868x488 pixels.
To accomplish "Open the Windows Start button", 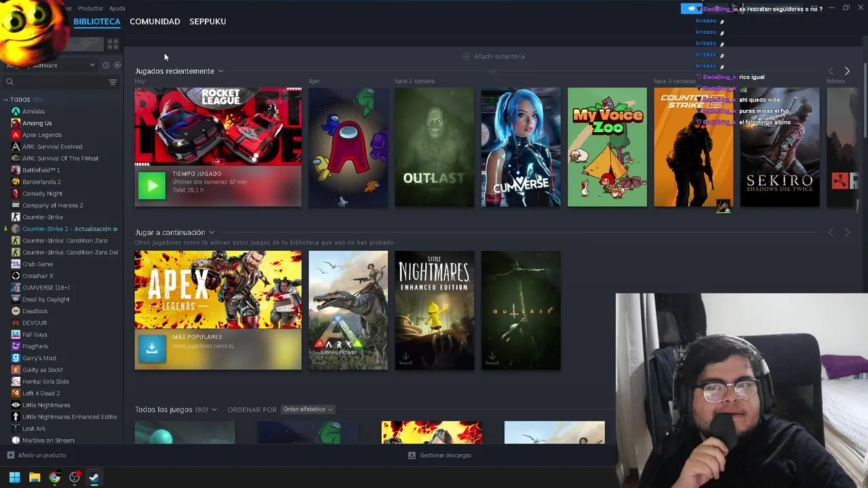I will point(14,478).
